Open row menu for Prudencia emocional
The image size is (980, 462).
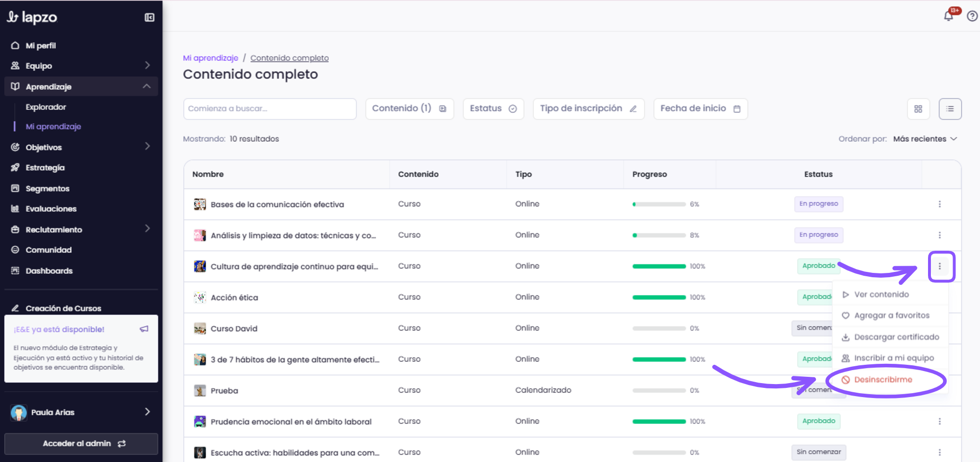click(940, 422)
